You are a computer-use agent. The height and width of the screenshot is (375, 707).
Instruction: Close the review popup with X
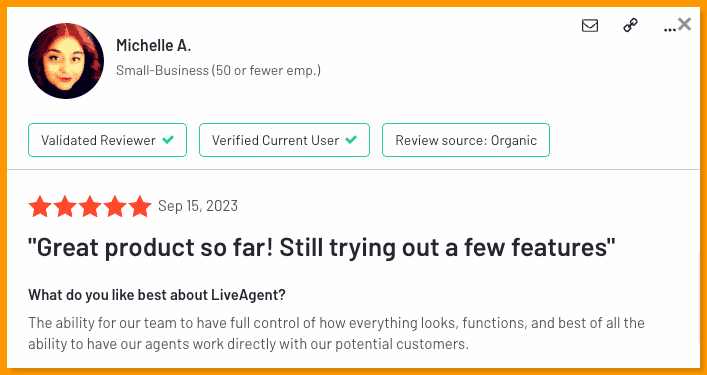(x=684, y=24)
